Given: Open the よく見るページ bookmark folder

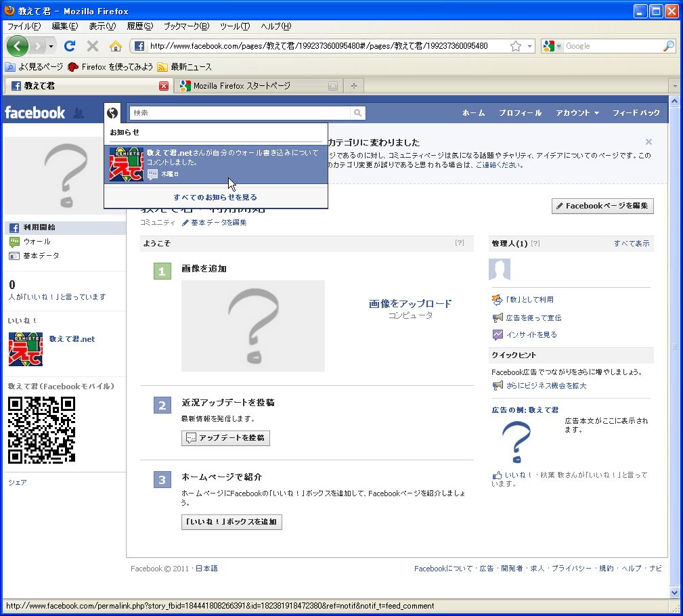Looking at the screenshot, I should pyautogui.click(x=34, y=66).
